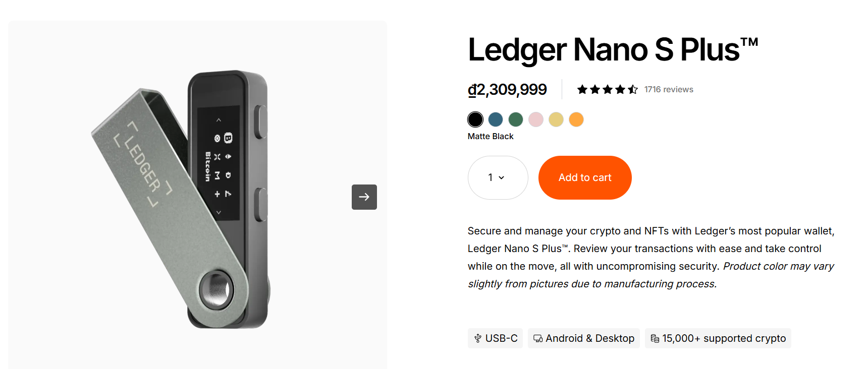Screen dimensions: 868x369
Task: Click the next image arrow button
Action: point(364,197)
